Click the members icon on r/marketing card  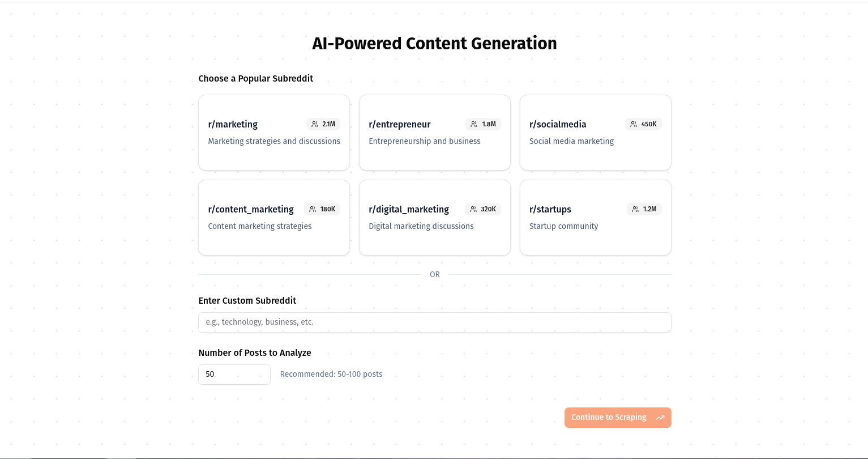(x=315, y=124)
